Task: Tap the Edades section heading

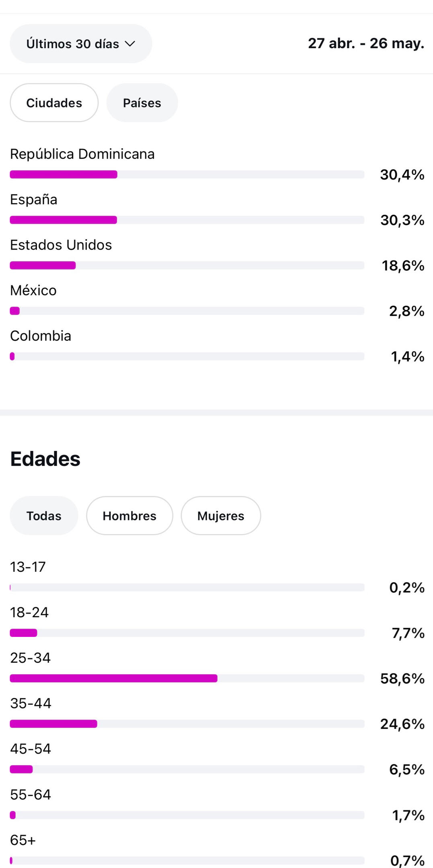Action: pos(45,459)
